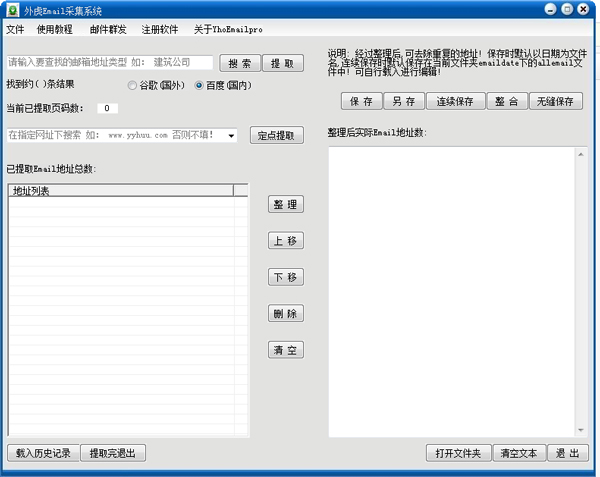The width and height of the screenshot is (600, 477).
Task: Click the 搜索 button
Action: point(240,63)
